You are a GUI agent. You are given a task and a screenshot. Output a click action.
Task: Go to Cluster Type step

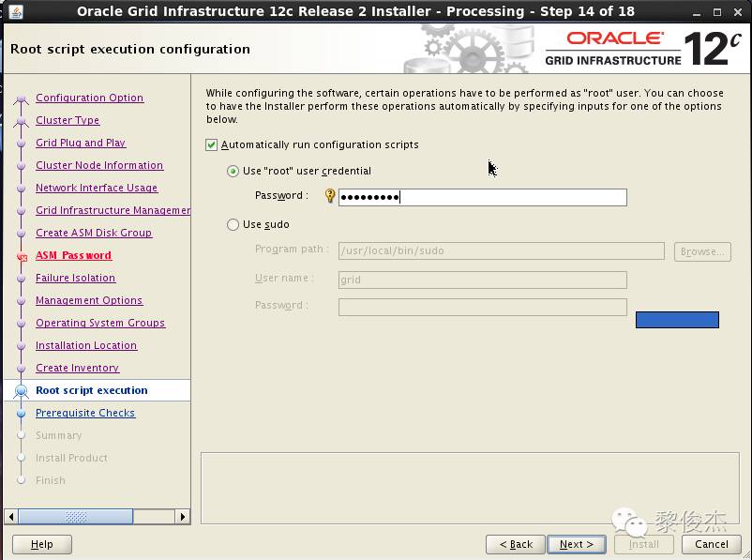click(x=68, y=120)
